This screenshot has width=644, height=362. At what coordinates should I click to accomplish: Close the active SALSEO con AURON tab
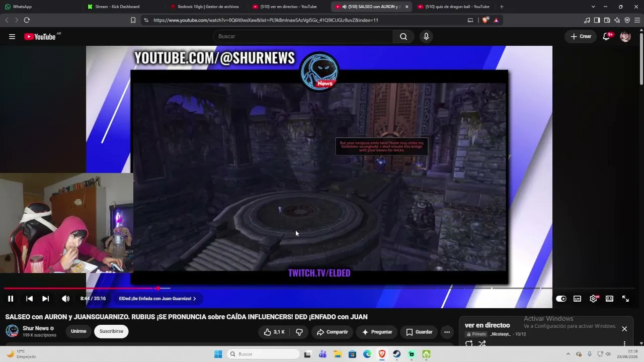(x=407, y=7)
